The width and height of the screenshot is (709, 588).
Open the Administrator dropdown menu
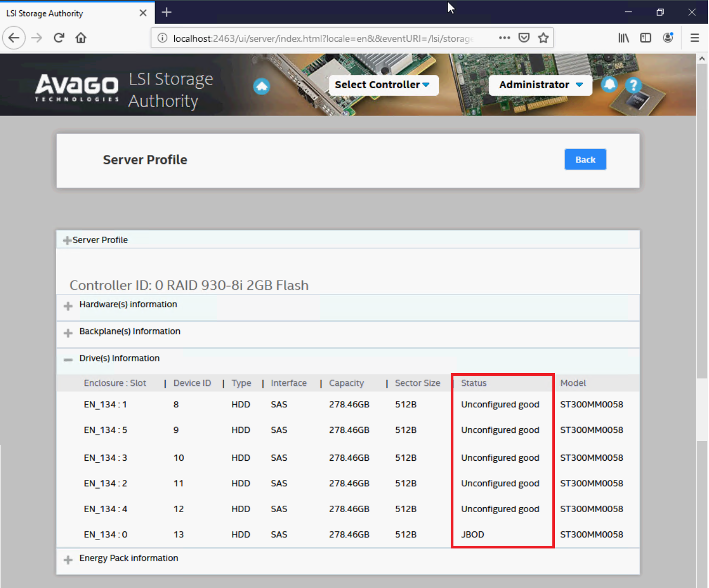coord(540,85)
